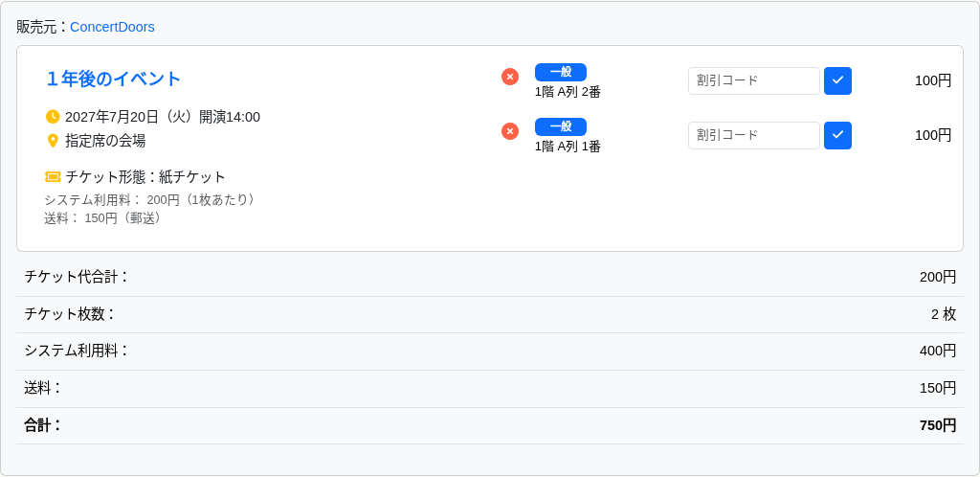Open the 1年後のイベント event title

[113, 79]
